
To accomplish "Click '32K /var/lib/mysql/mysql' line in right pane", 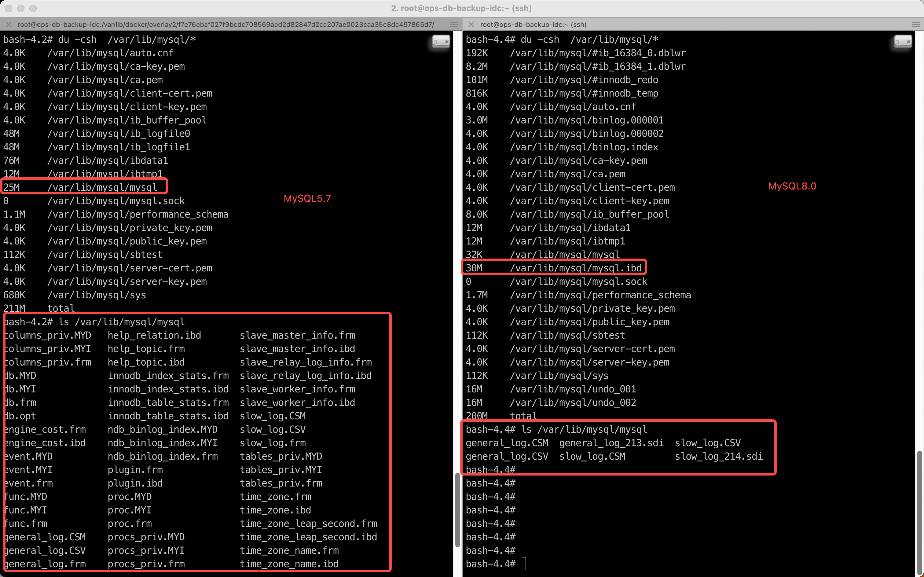I will click(x=542, y=255).
